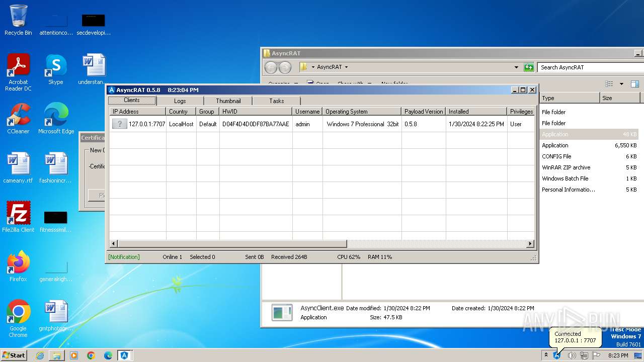This screenshot has height=362, width=644.
Task: Click the AsyncRAT tray icon
Action: 557,355
